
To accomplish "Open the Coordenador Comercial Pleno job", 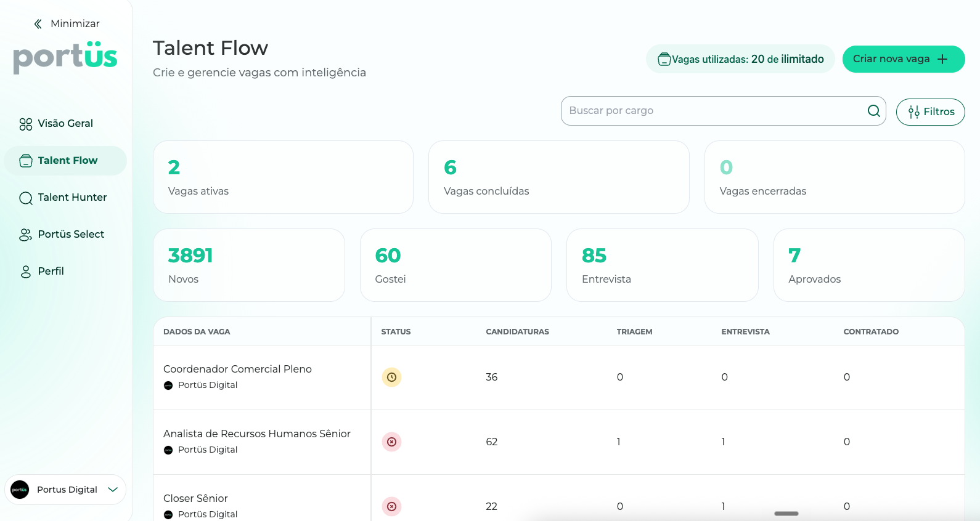I will tap(237, 370).
